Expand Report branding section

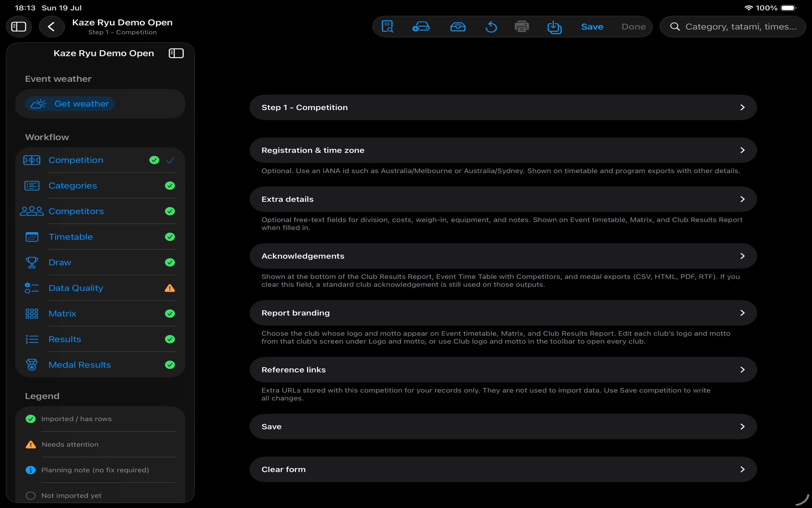[x=503, y=313]
